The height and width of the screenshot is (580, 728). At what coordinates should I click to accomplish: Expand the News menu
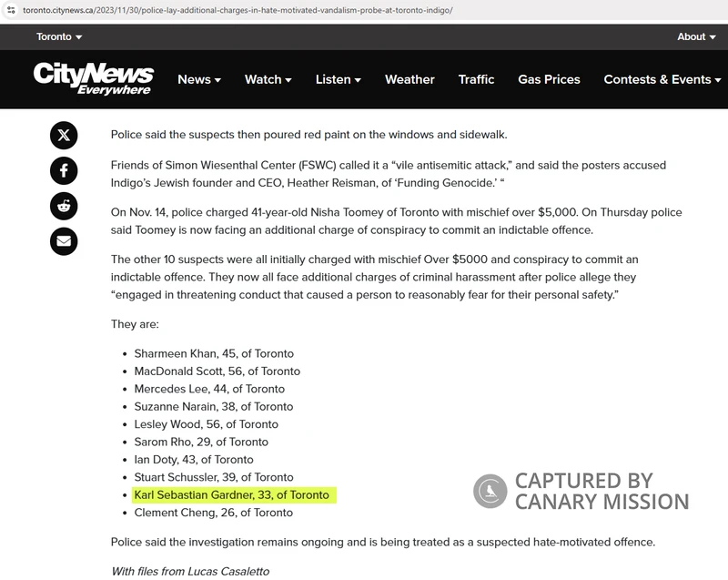coord(199,79)
